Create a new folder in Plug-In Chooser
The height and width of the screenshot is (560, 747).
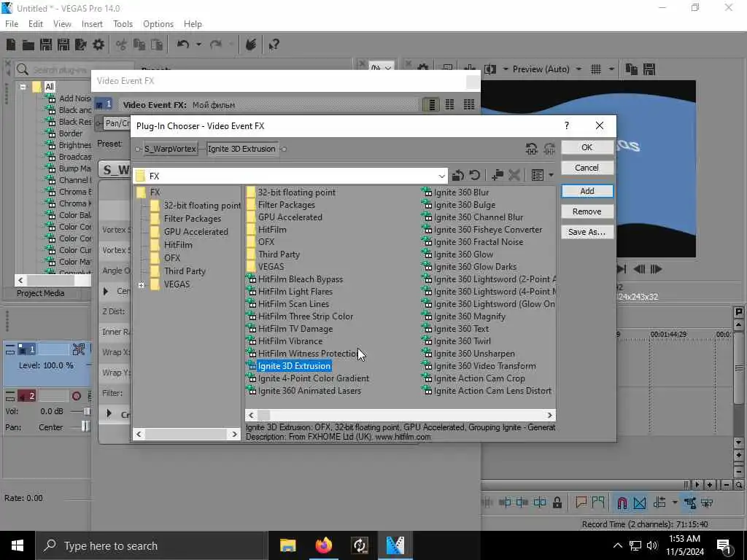(x=498, y=175)
